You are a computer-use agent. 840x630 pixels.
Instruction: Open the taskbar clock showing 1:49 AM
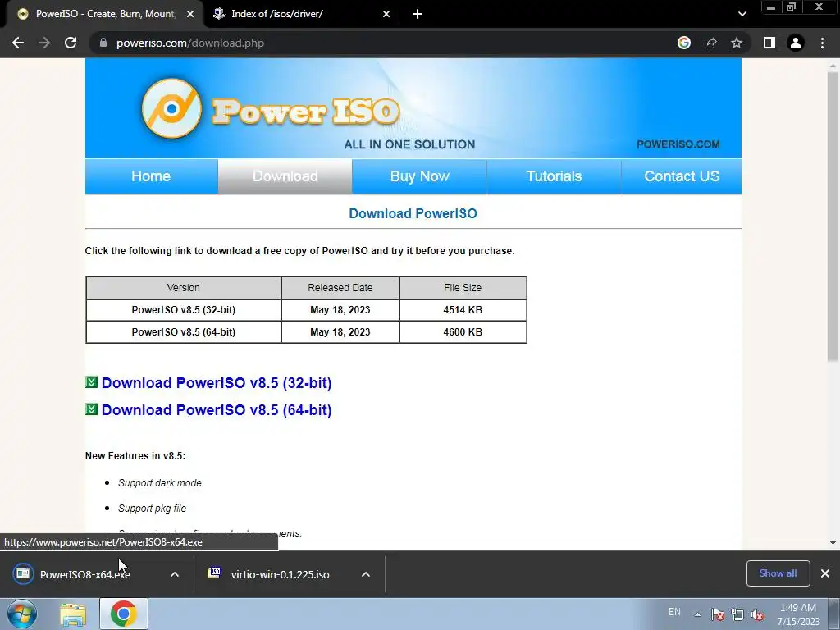(798, 614)
